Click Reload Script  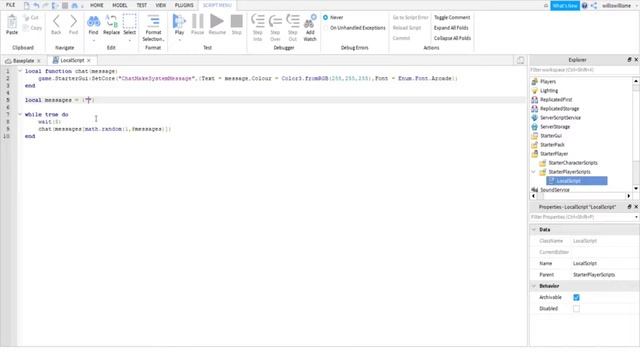point(407,28)
